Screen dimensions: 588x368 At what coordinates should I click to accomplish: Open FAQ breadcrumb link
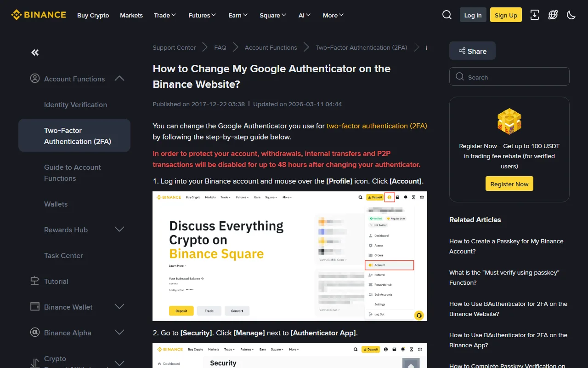coord(220,47)
